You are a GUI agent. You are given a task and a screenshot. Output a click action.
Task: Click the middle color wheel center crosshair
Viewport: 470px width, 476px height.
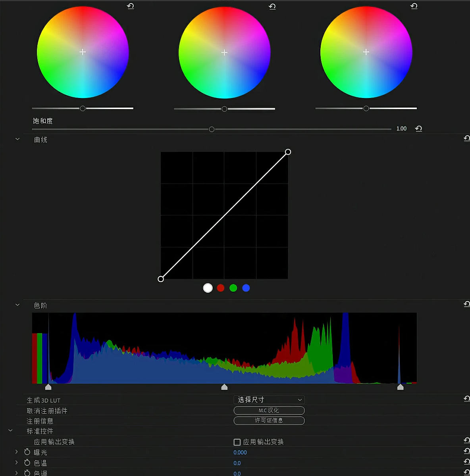click(224, 52)
